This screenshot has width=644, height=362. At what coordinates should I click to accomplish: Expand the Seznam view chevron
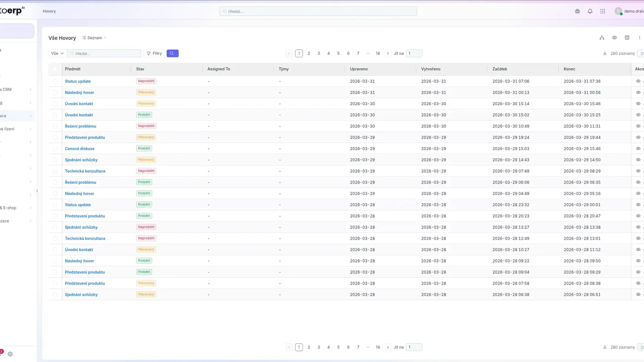pos(105,38)
